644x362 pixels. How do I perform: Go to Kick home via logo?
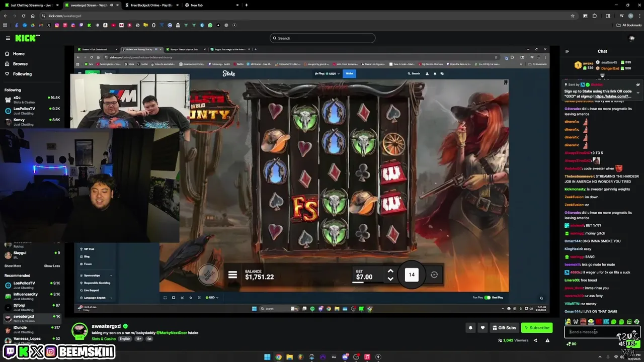25,38
